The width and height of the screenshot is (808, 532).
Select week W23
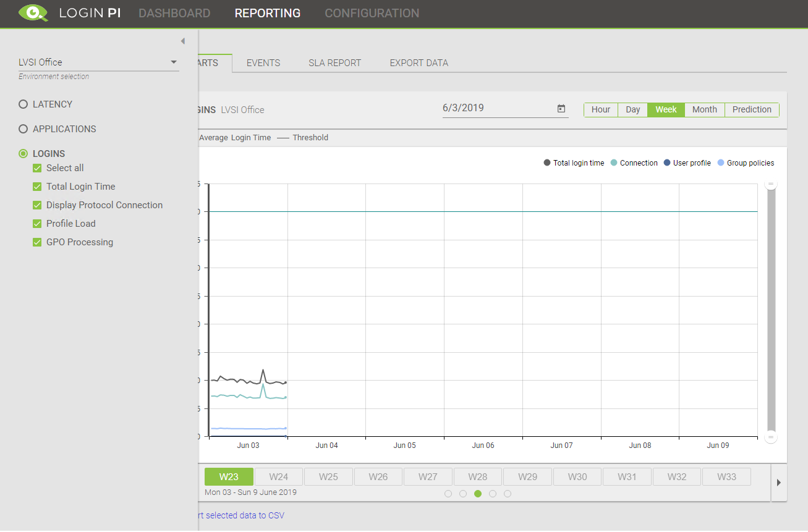click(229, 477)
